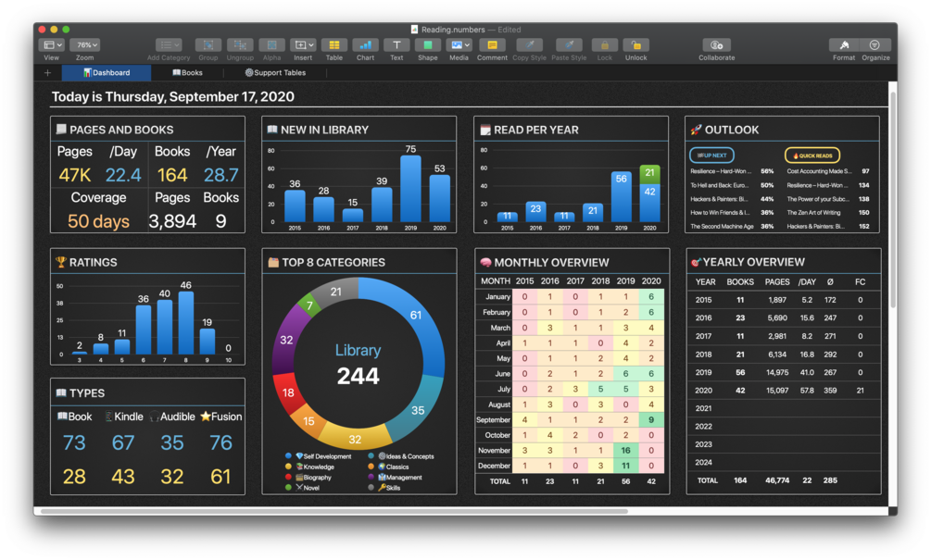Click the QUICK READS badge in Outlook

coord(812,156)
